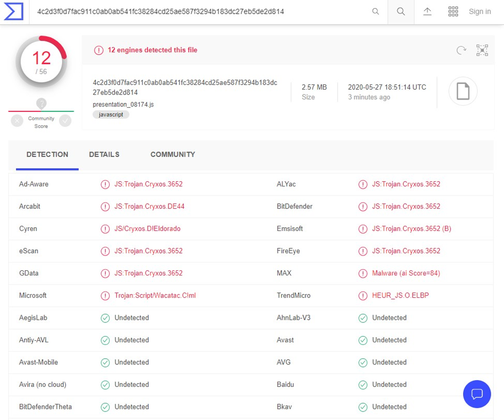Click the 'Avira (no cloud)' engine name

coord(43,385)
